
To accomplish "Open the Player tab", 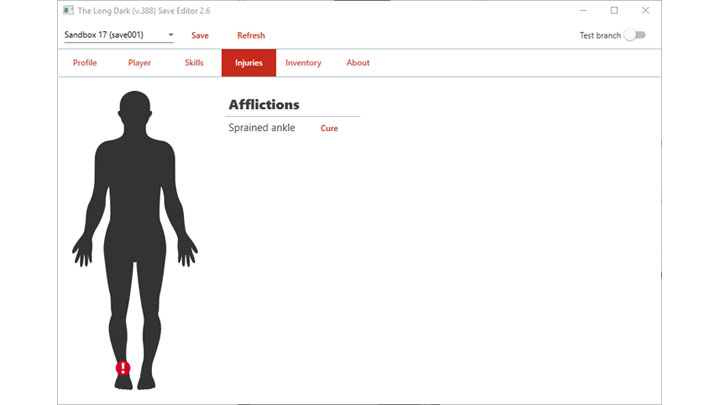I will [139, 63].
